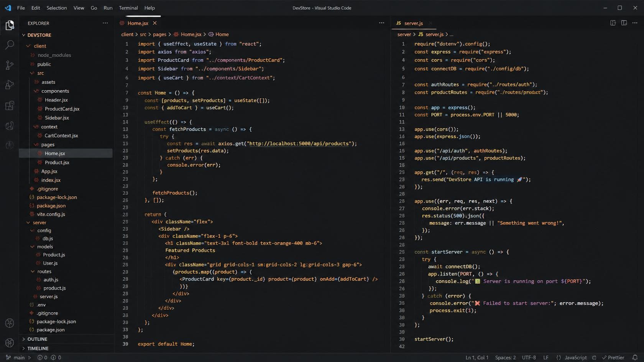This screenshot has height=362, width=644.
Task: Click the VS Code logo in title bar
Action: pos(8,8)
